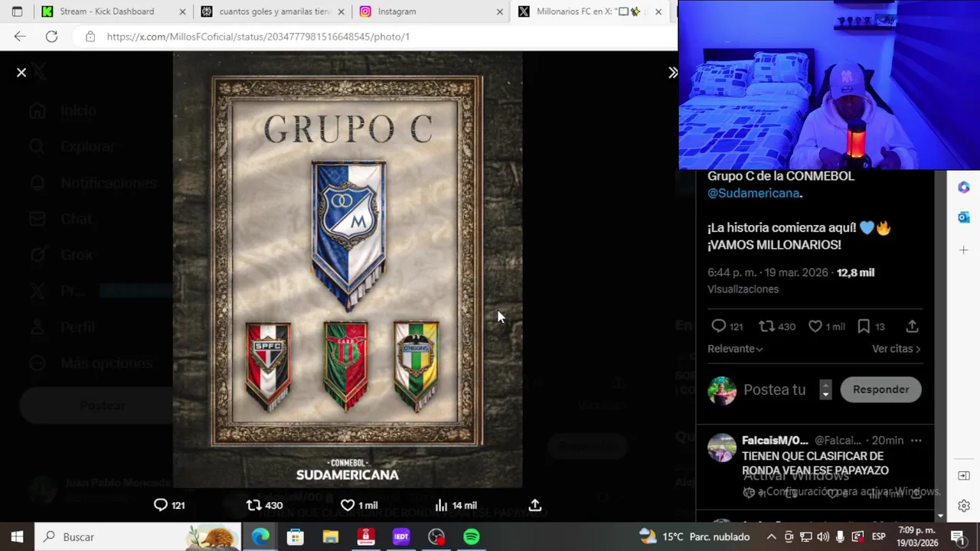980x551 pixels.
Task: Add an app with Edge sidebar plus
Action: coord(964,250)
